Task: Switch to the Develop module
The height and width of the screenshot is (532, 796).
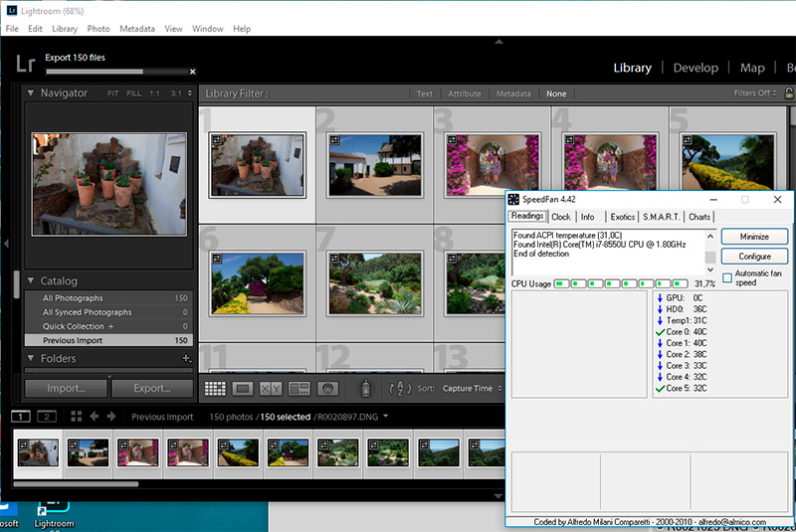Action: pyautogui.click(x=695, y=68)
